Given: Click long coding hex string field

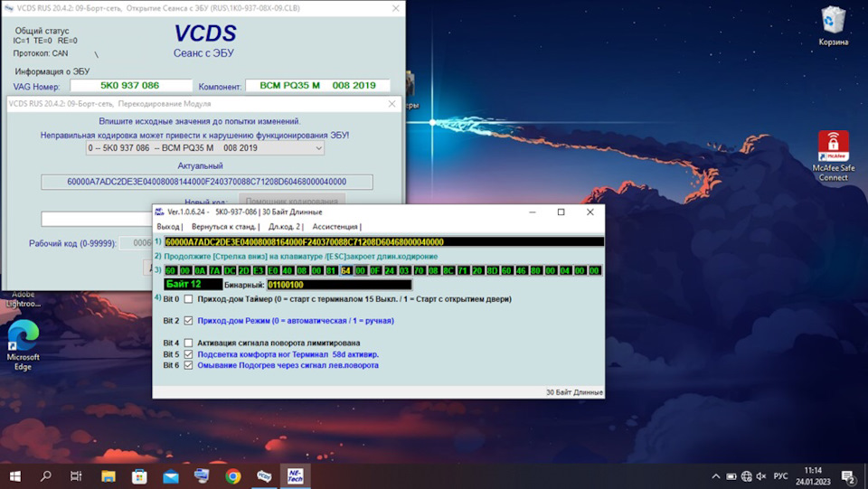Looking at the screenshot, I should click(x=383, y=242).
